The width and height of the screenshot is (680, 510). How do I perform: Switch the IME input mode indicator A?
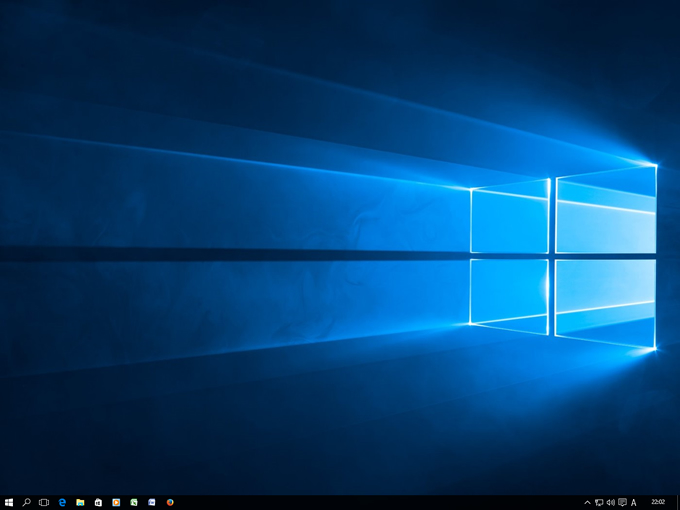[x=634, y=503]
